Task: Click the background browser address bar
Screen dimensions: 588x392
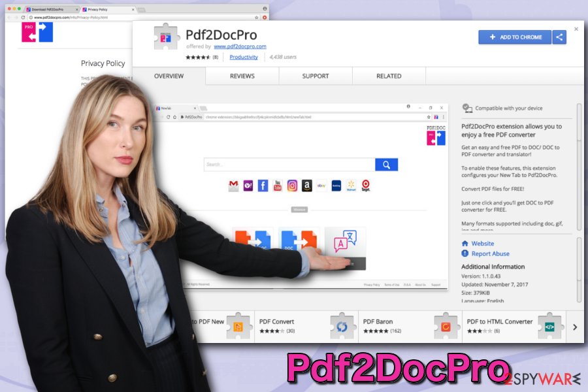Action: point(141,18)
